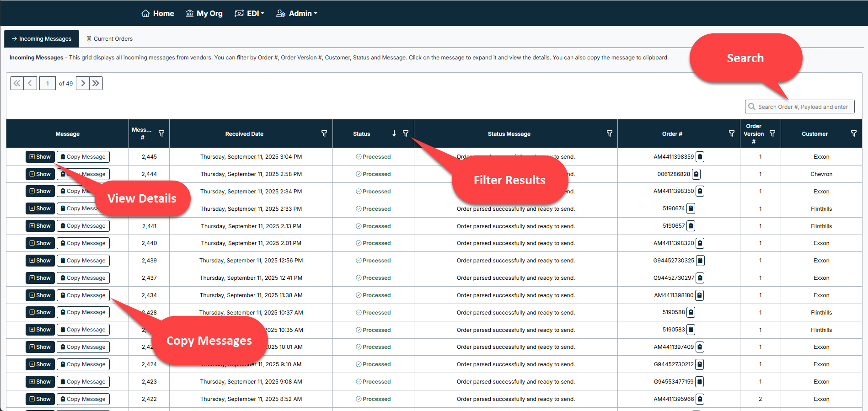This screenshot has height=411, width=868.
Task: Filter the Customer column
Action: pos(853,133)
